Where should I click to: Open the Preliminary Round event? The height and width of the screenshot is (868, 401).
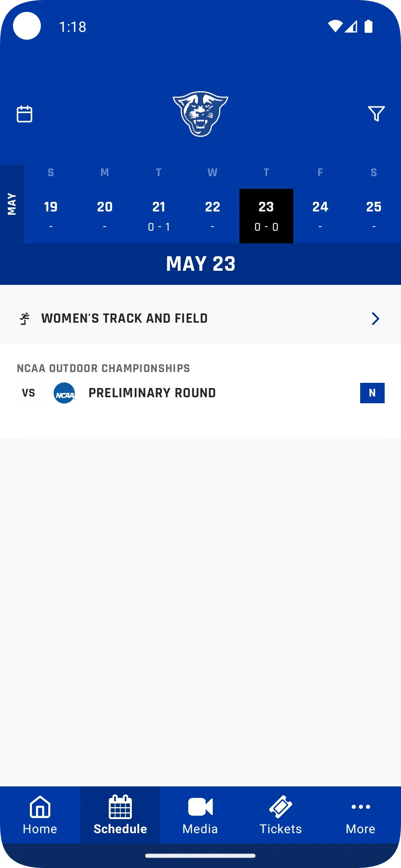(x=152, y=393)
